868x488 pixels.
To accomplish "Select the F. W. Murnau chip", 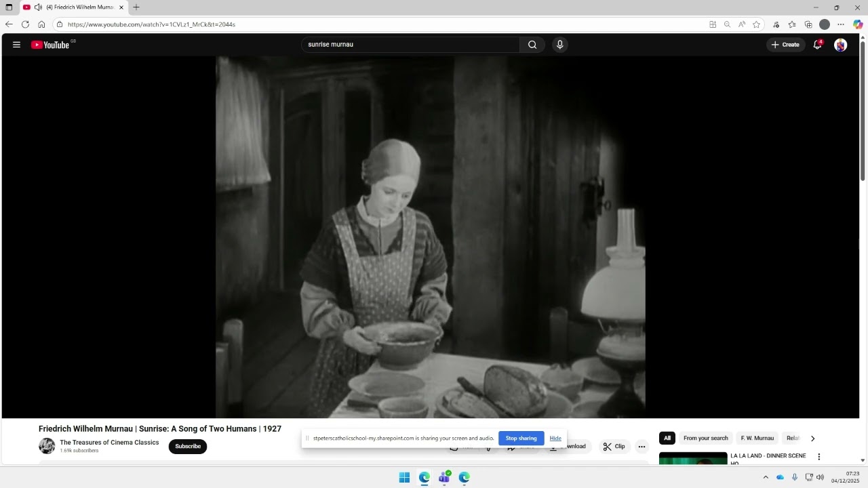I will (757, 439).
